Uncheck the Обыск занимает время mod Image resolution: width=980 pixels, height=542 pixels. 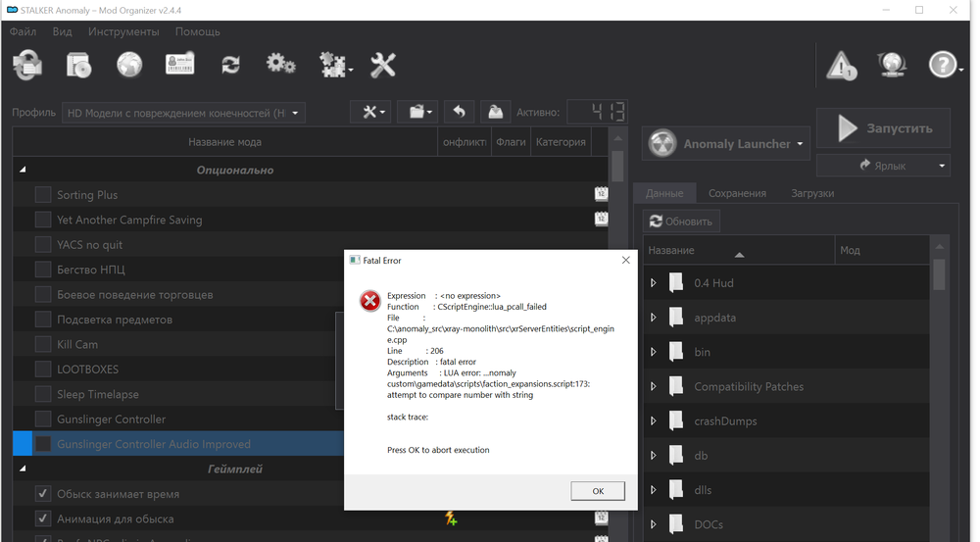pos(43,494)
